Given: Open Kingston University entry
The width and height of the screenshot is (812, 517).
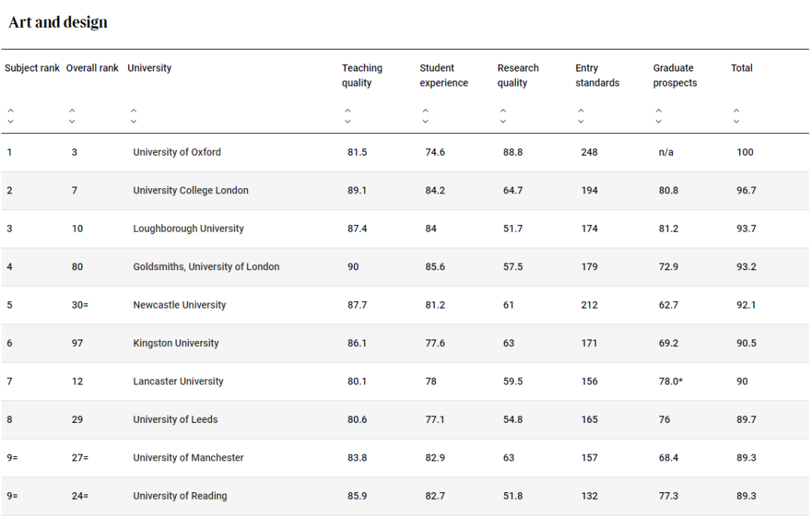Looking at the screenshot, I should point(176,343).
